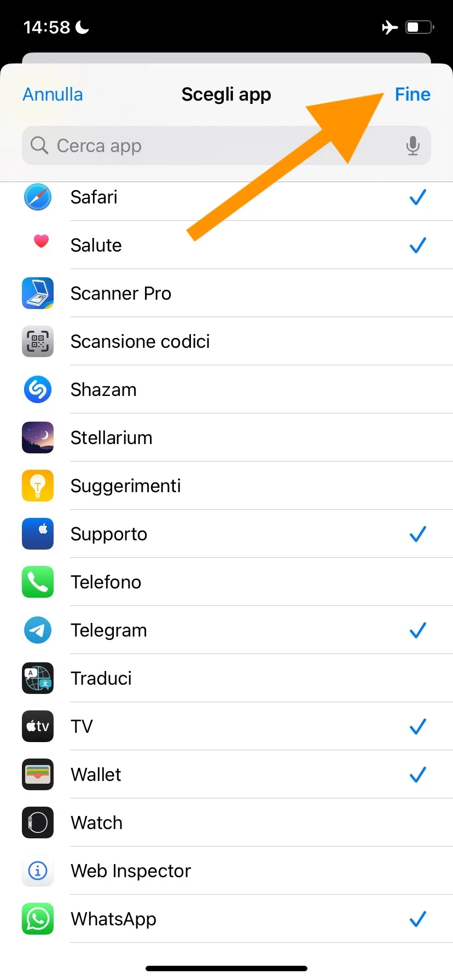Tap the microphone dictation icon

pos(413,145)
